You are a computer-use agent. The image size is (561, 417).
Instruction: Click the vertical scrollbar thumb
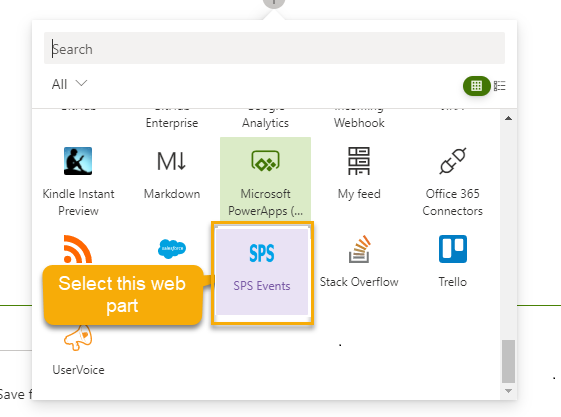coord(508,361)
